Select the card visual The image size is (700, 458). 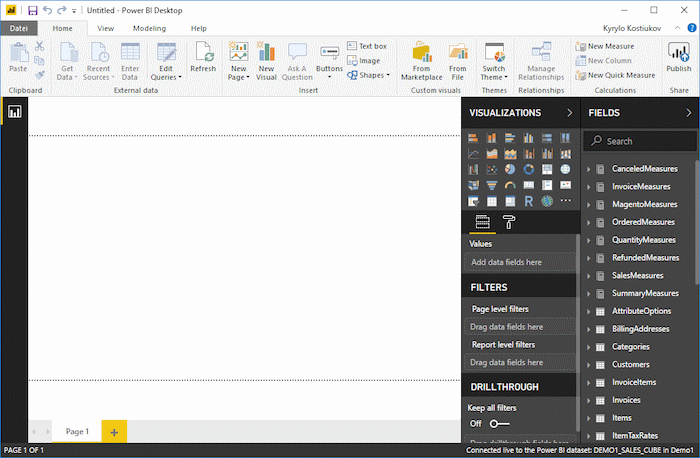(x=529, y=185)
